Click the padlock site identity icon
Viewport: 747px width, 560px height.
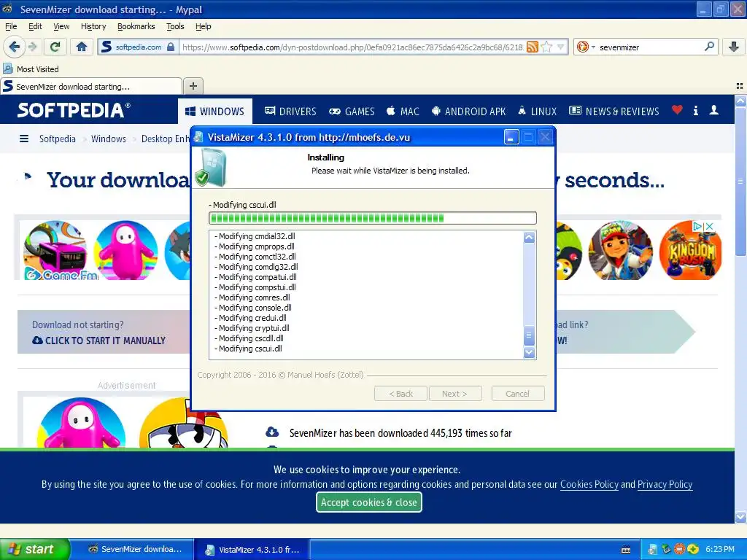(x=171, y=47)
